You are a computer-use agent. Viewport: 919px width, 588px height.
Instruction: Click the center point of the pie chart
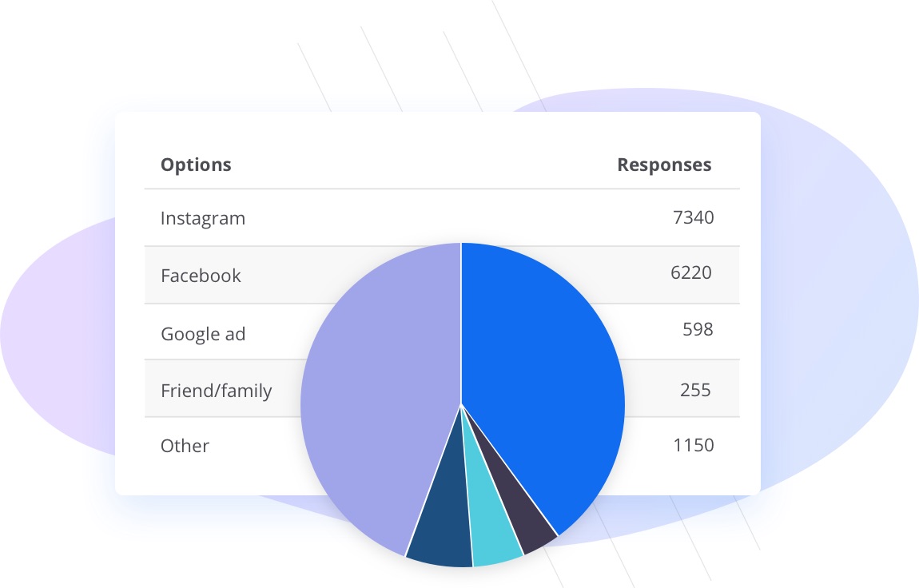coord(462,404)
